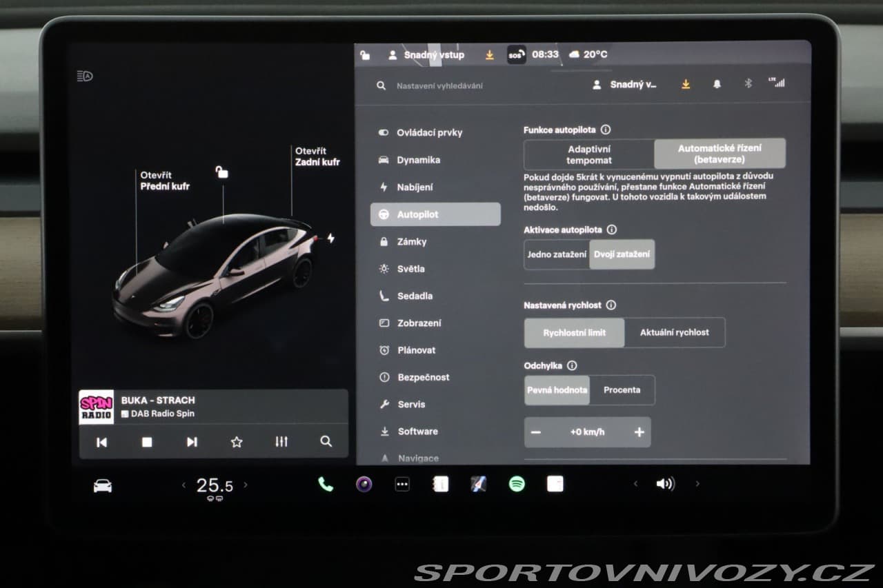
Task: Select Procenta offset type
Action: tap(622, 390)
